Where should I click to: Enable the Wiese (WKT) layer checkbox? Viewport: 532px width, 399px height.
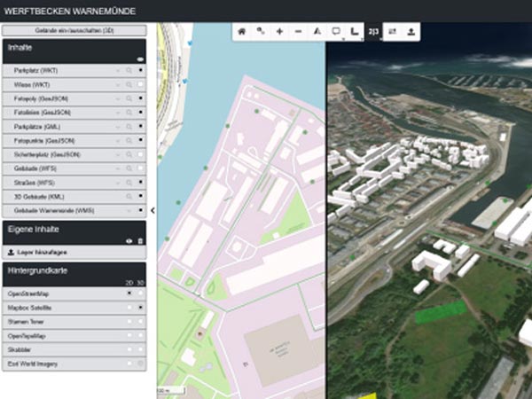click(140, 83)
